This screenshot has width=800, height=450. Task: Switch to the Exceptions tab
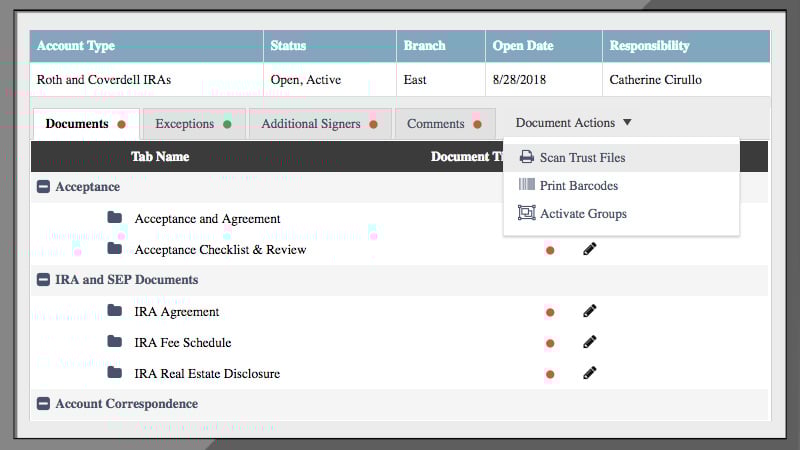click(193, 124)
